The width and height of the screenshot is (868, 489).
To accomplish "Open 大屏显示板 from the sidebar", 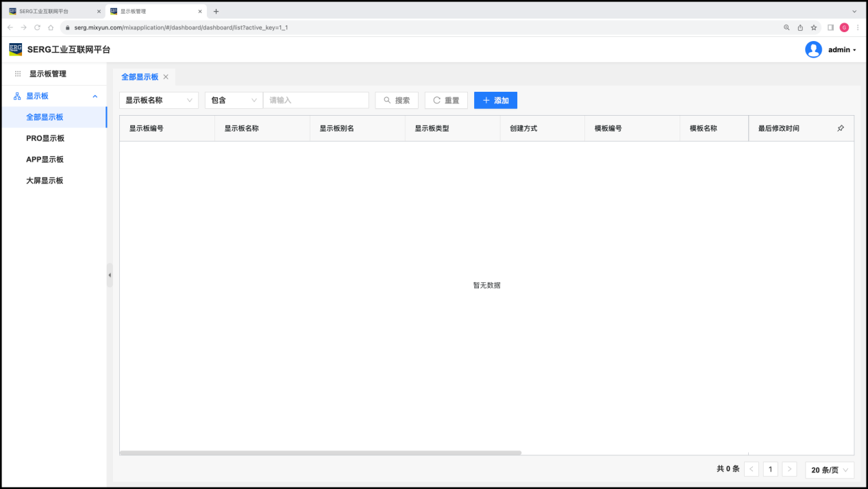I will (45, 181).
